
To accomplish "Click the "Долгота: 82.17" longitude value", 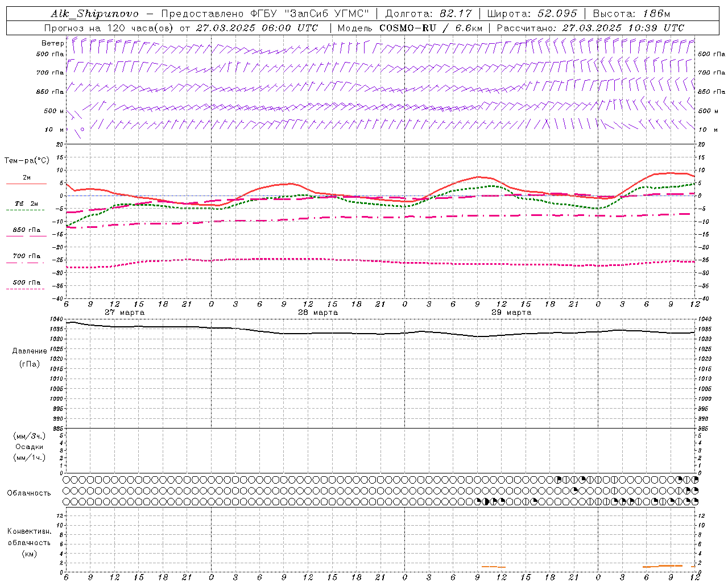I will point(428,14).
